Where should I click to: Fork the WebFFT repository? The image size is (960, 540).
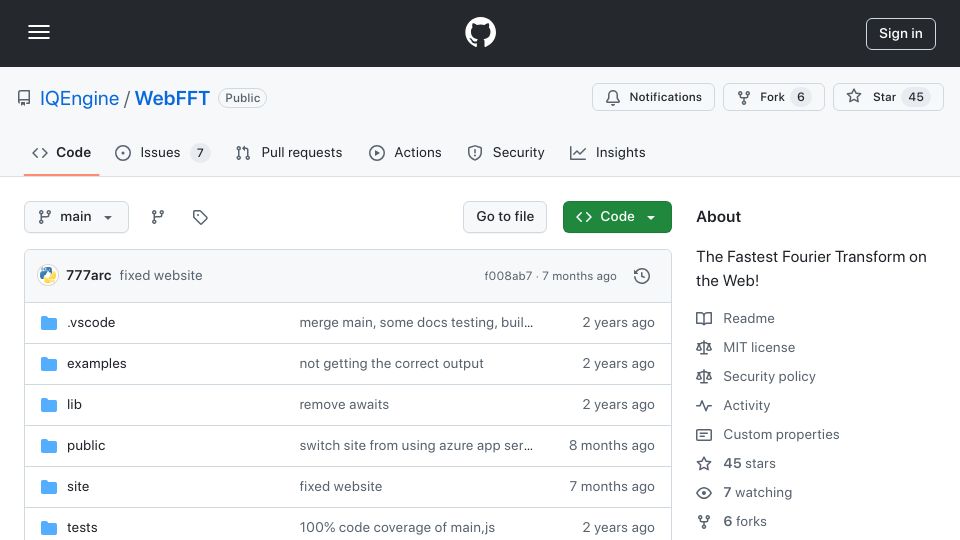[x=774, y=97]
